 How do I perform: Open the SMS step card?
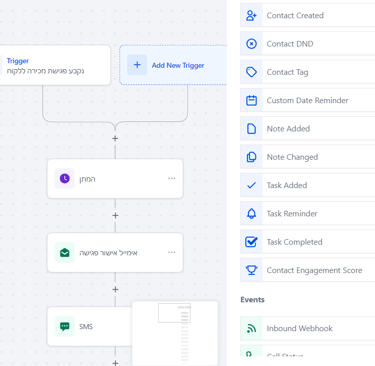tap(89, 326)
